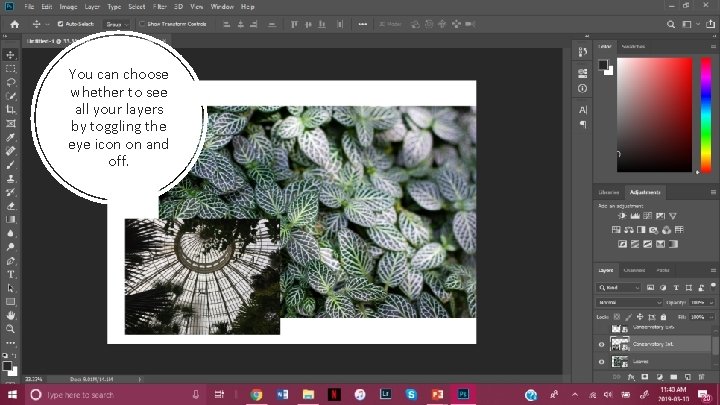The image size is (720, 405).
Task: Click the Home button in options bar
Action: coord(15,24)
